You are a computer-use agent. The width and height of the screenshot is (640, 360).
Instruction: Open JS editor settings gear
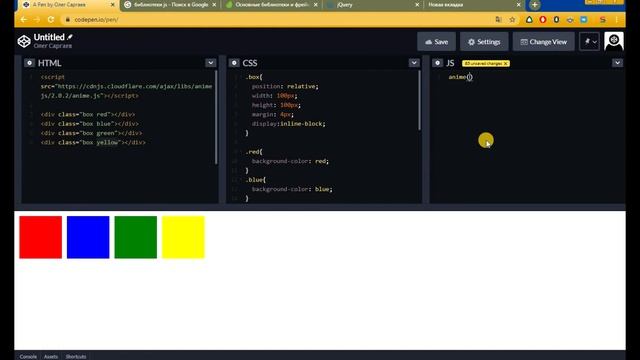click(x=437, y=63)
